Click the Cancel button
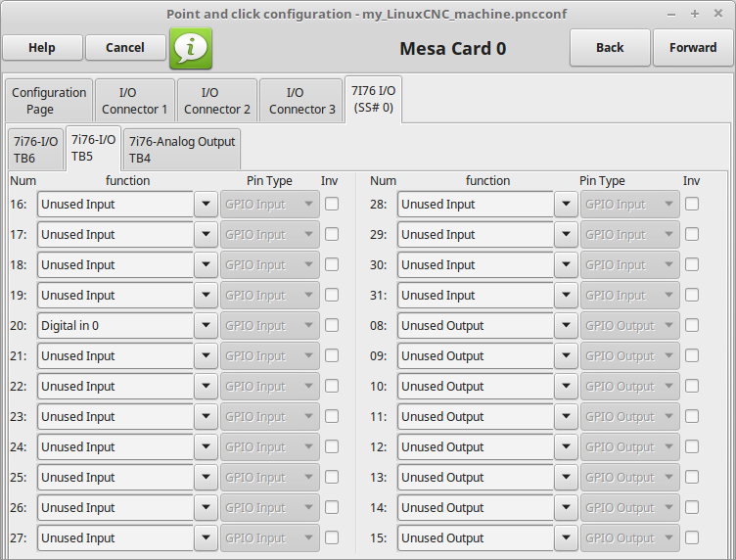The height and width of the screenshot is (560, 736). click(125, 47)
